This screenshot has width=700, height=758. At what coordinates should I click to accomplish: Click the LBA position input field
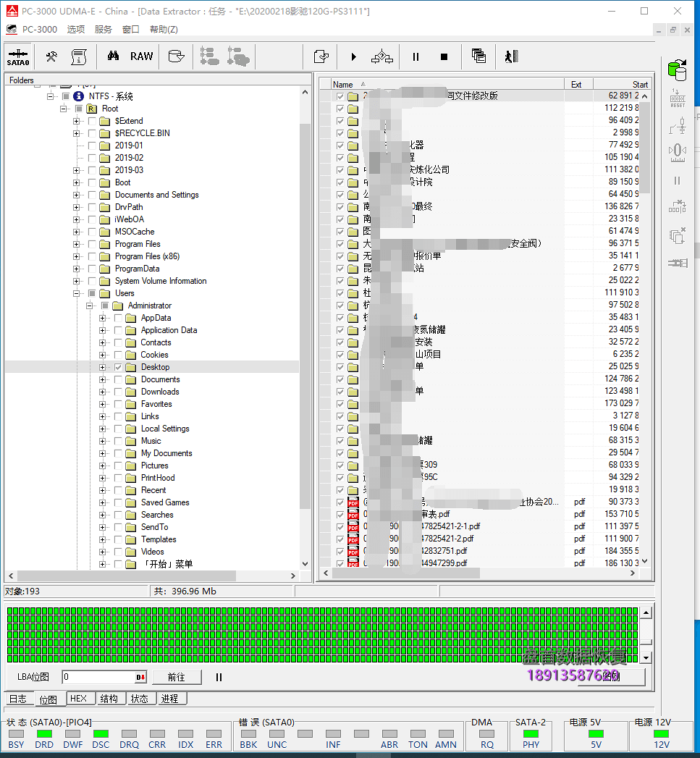coord(100,677)
